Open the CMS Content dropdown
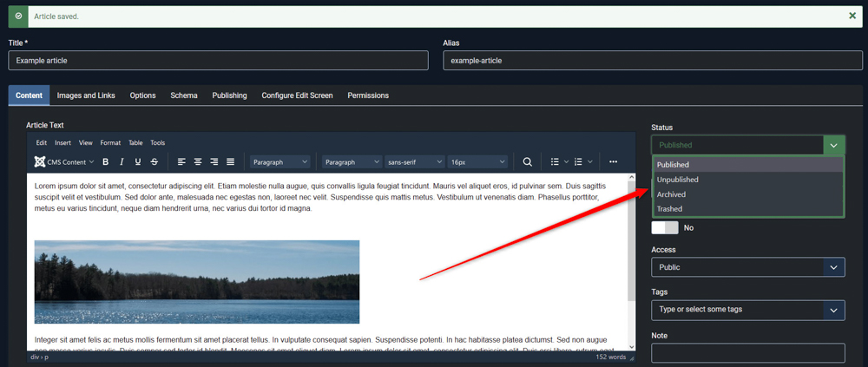The image size is (868, 367). 64,161
